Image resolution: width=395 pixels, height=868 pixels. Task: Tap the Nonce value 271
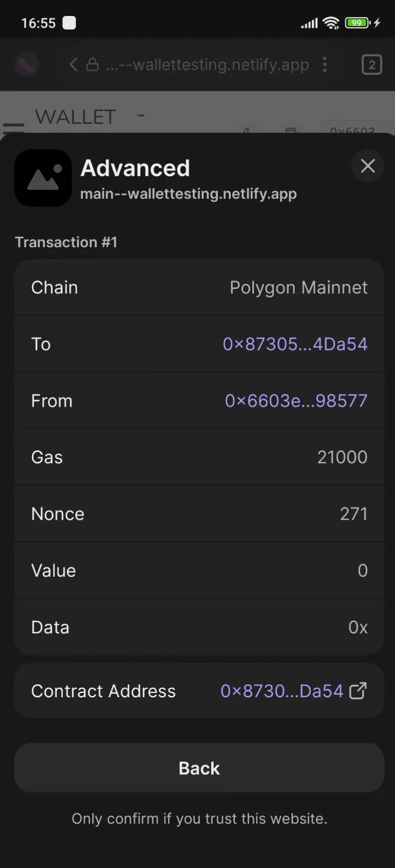coord(353,513)
